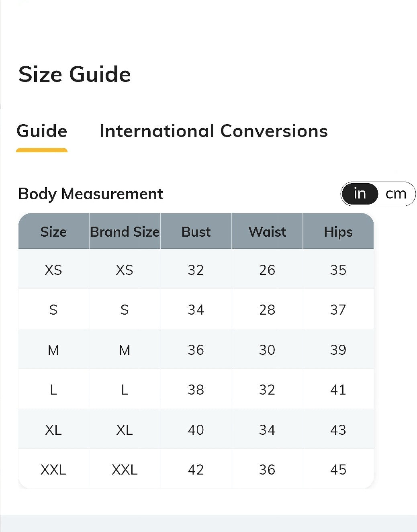The width and height of the screenshot is (417, 532).
Task: Switch units to cm
Action: click(396, 194)
